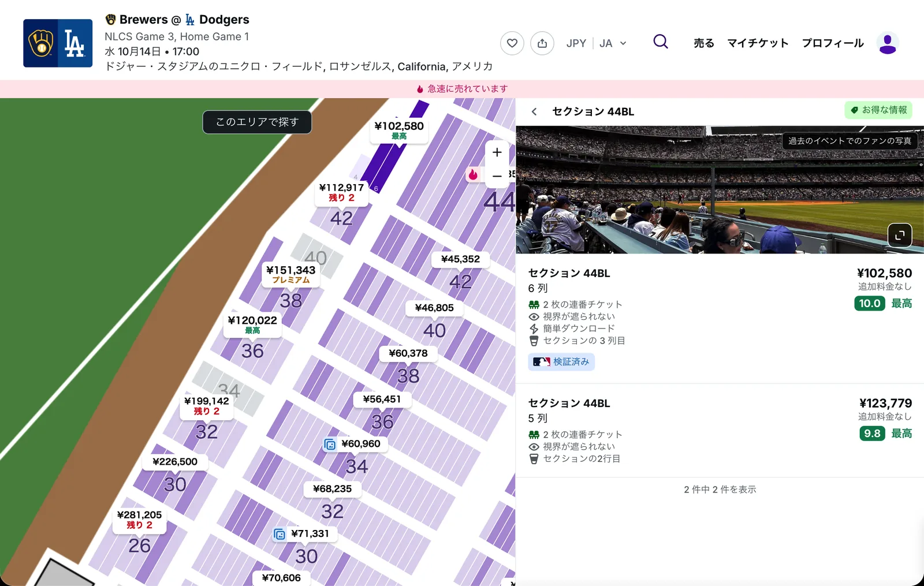This screenshot has width=924, height=586.
Task: Select ¥112,917 section 42 price tag
Action: pos(342,192)
